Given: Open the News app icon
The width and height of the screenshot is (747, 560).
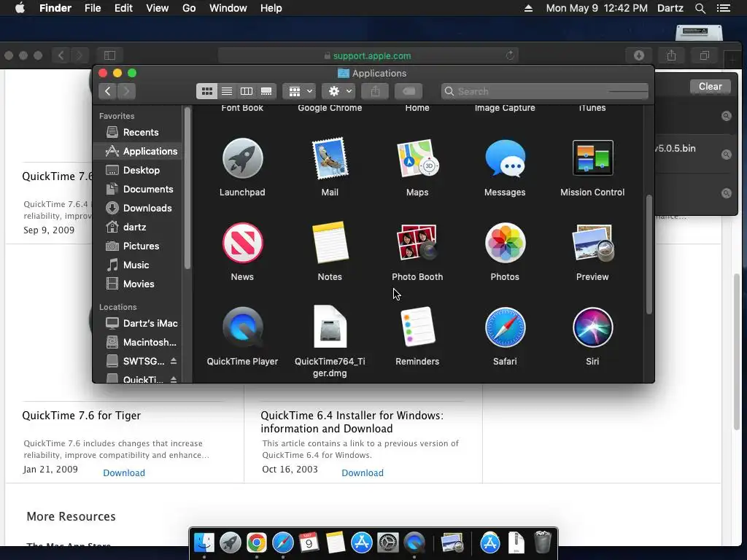Looking at the screenshot, I should (242, 243).
